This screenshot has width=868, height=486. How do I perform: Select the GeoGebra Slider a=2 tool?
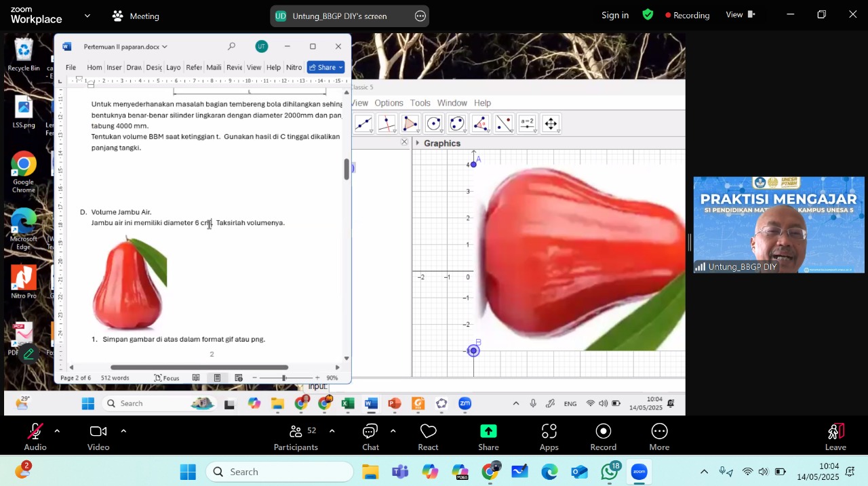pos(528,123)
